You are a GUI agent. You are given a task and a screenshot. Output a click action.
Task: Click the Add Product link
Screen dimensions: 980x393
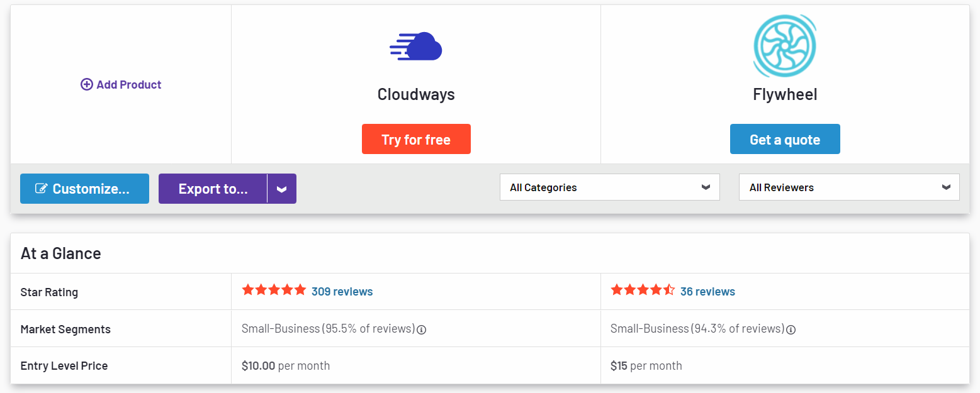coord(121,84)
